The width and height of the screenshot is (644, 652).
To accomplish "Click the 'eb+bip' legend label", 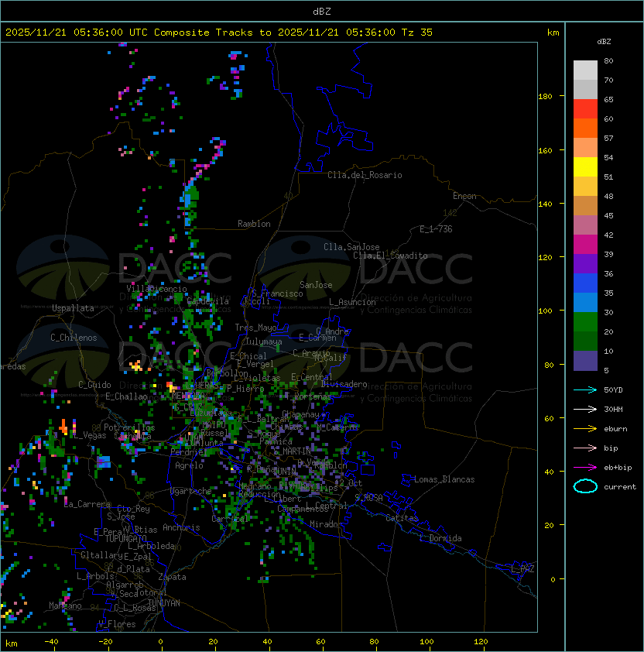I will pos(618,468).
